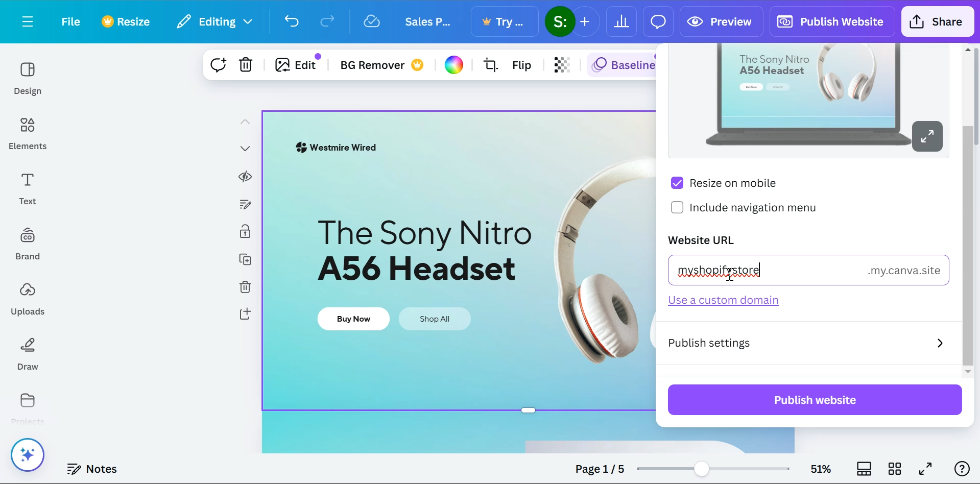Image resolution: width=980 pixels, height=484 pixels.
Task: Open the green S: account avatar
Action: coord(560,21)
